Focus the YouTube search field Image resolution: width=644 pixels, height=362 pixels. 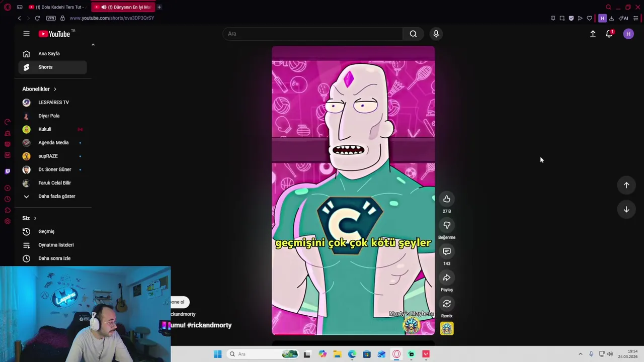[x=313, y=34]
